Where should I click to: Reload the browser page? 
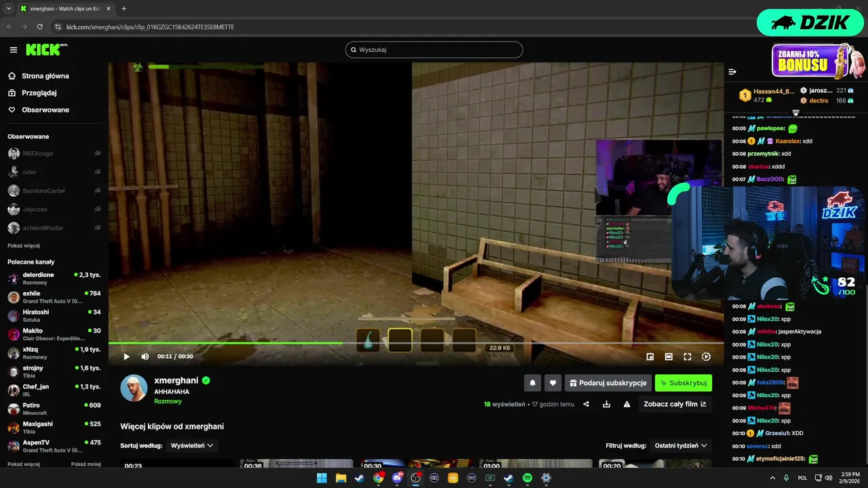coord(40,26)
